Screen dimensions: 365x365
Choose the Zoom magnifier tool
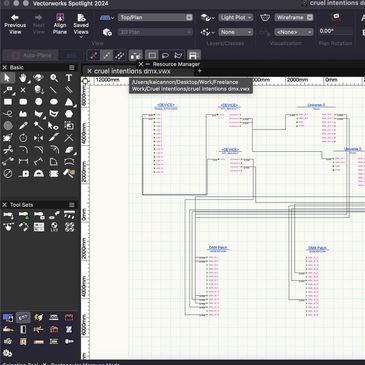tap(54, 78)
